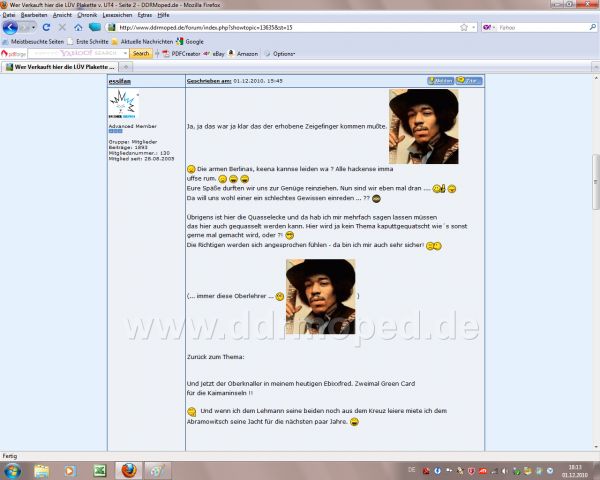The height and width of the screenshot is (480, 600).
Task: Open the Extras menu
Action: click(142, 15)
